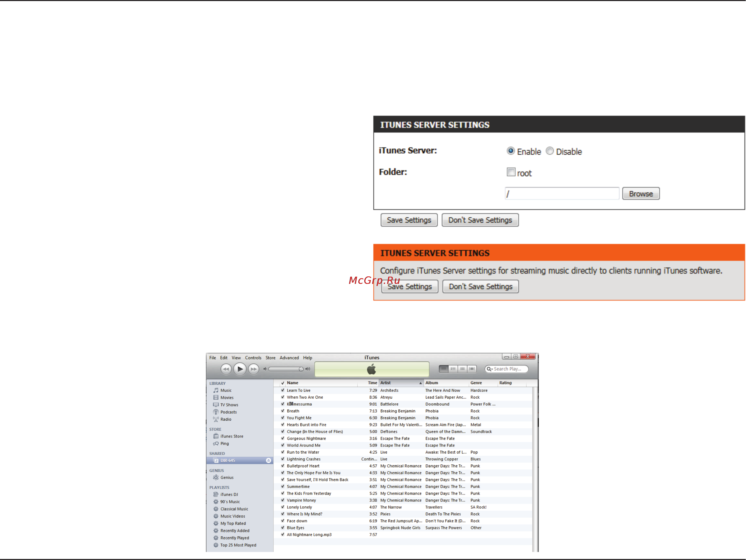Open the File menu in iTunes
The width and height of the screenshot is (746, 560).
(213, 358)
